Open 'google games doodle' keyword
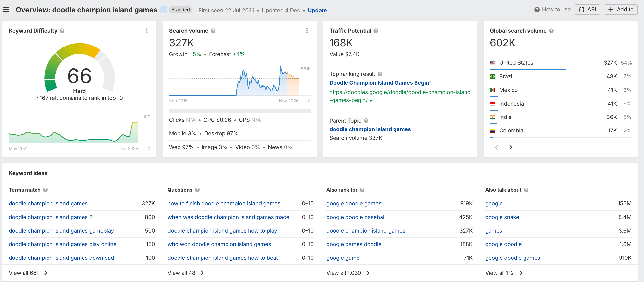Screen dimensions: 644x282 tap(354, 244)
